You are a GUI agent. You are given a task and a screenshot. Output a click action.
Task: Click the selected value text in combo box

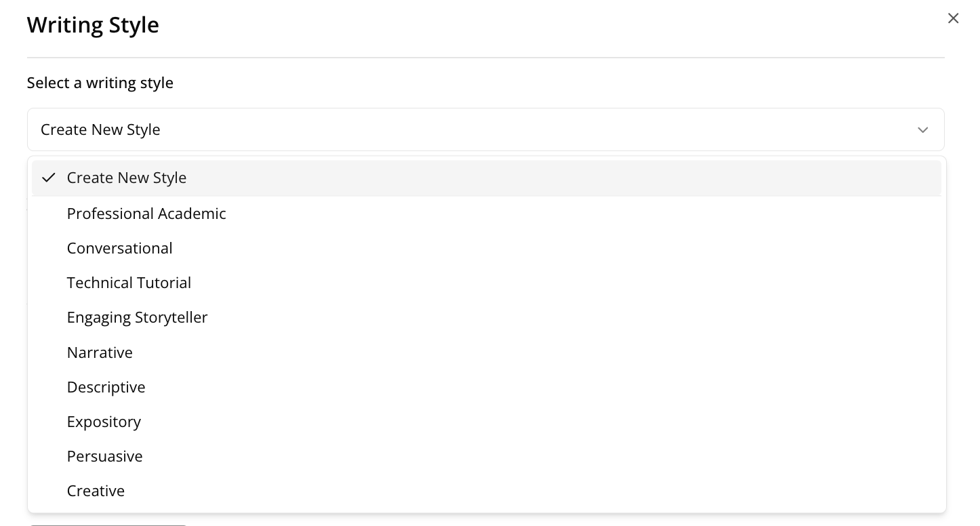(x=100, y=129)
